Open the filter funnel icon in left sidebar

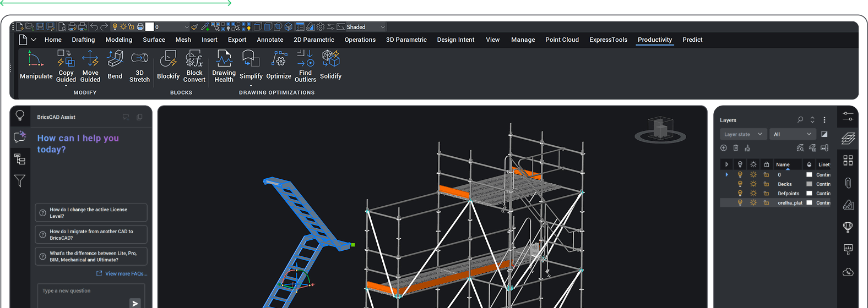(20, 180)
